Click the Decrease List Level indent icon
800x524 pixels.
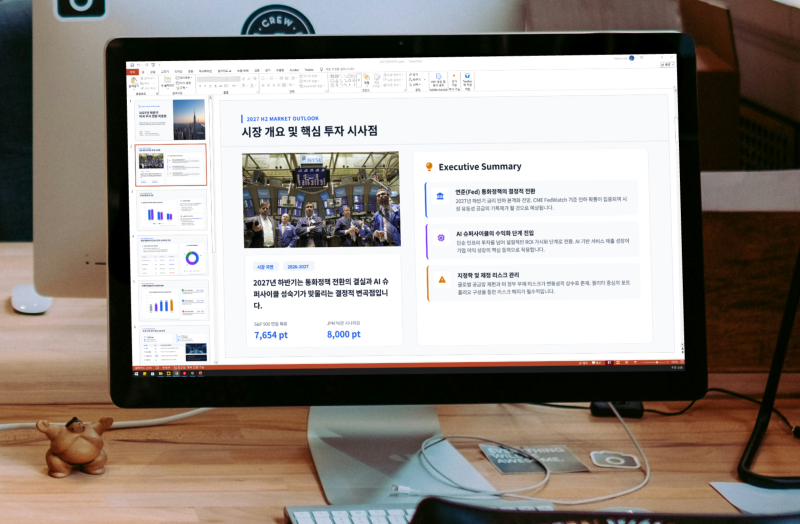[x=281, y=79]
